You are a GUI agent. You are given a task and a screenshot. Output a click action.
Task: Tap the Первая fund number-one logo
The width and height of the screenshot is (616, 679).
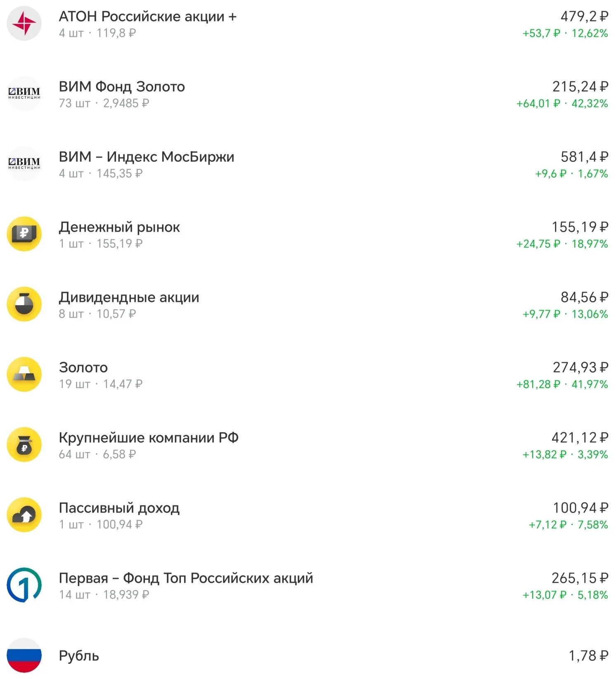(x=24, y=585)
